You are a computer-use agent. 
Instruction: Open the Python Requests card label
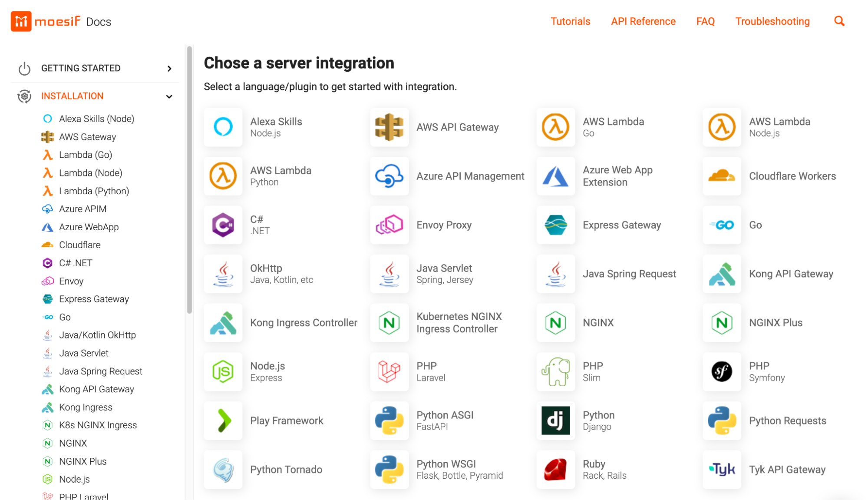pyautogui.click(x=787, y=421)
